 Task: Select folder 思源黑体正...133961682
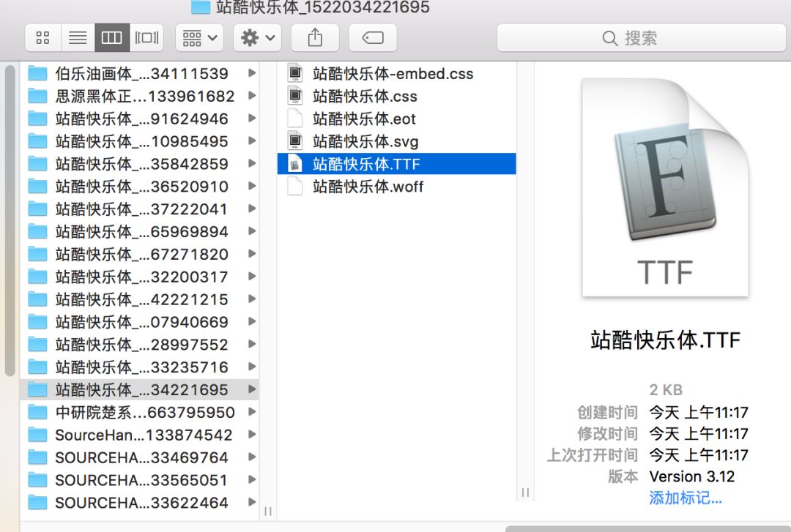[x=140, y=96]
